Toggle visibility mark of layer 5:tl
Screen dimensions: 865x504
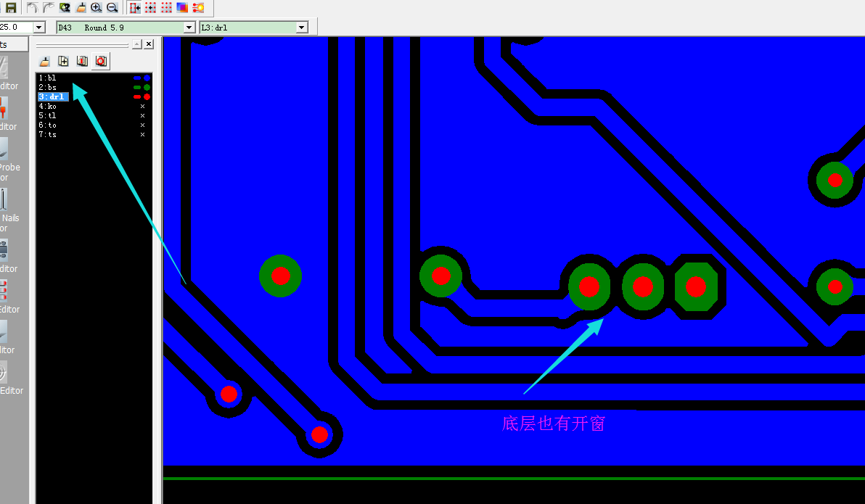[x=142, y=116]
